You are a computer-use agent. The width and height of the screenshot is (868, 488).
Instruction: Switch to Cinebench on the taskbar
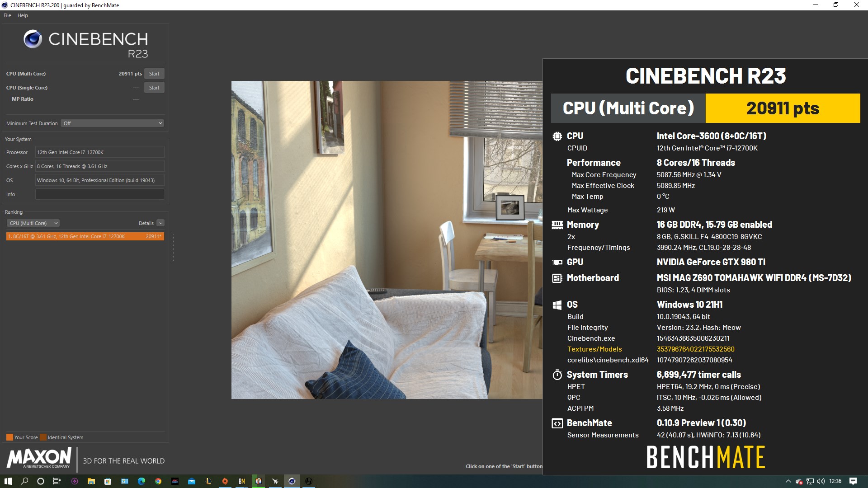[x=292, y=481]
